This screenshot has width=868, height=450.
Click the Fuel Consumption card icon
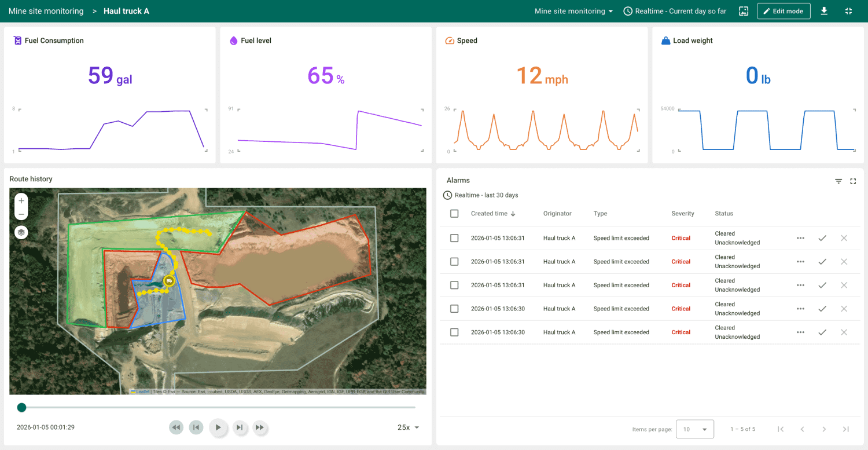coord(17,41)
